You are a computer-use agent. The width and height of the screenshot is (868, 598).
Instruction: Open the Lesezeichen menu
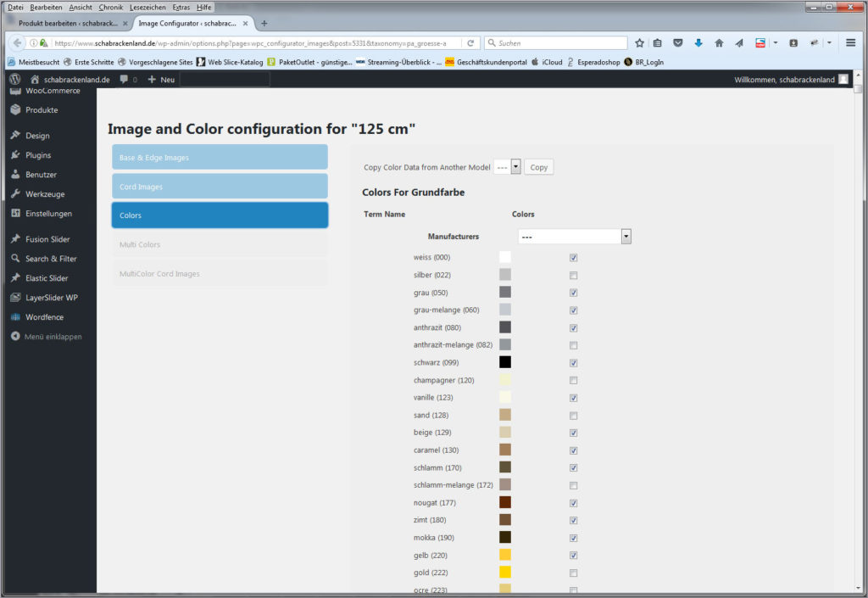(x=147, y=7)
